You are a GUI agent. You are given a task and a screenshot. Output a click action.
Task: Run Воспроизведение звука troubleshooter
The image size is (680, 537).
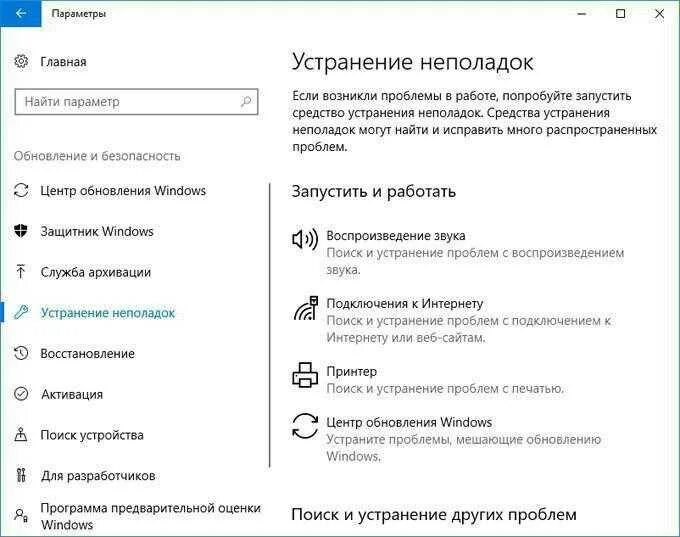(x=476, y=252)
